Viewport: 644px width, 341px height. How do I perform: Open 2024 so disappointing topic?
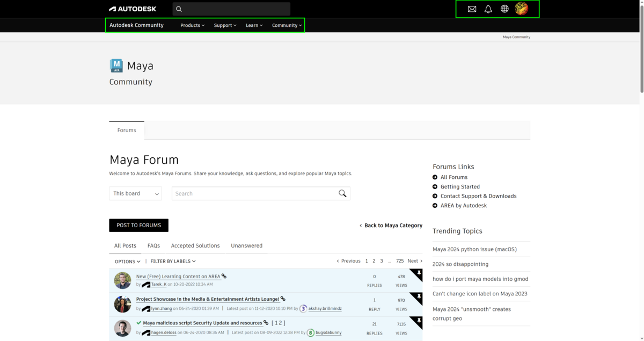[x=460, y=264]
